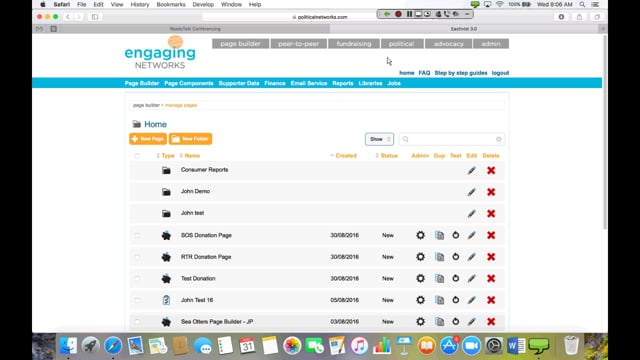Viewport: 640px width, 360px height.
Task: Duplicate the RTR Donation Page
Action: [439, 257]
